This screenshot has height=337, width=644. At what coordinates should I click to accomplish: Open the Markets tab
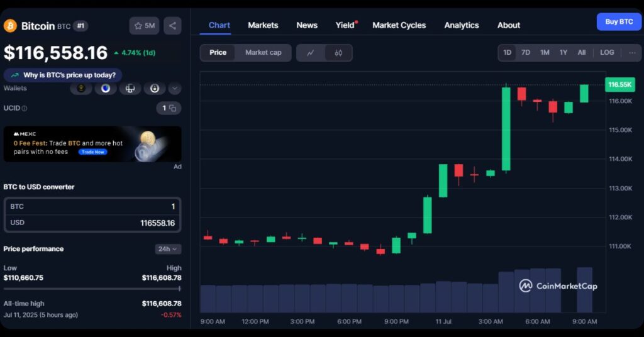tap(263, 25)
